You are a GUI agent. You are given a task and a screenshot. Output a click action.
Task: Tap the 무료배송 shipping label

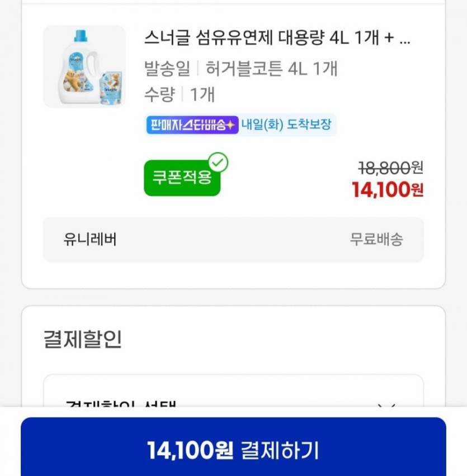pos(376,240)
